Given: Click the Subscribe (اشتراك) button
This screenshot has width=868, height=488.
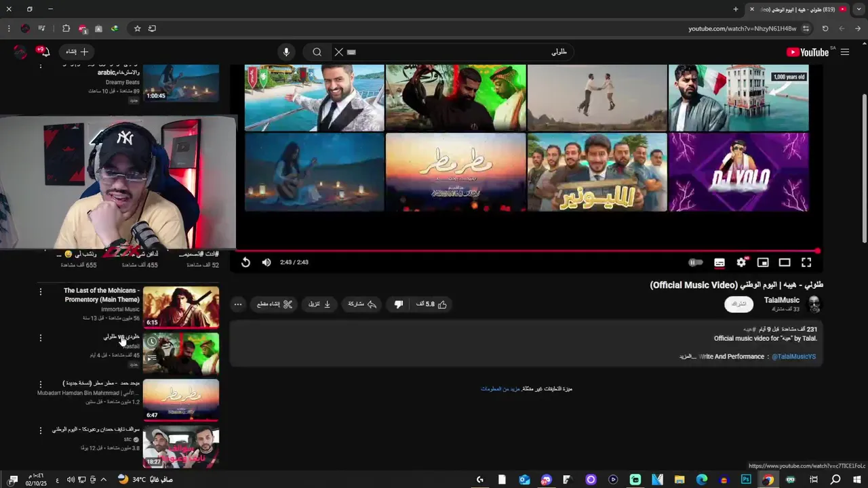Looking at the screenshot, I should (x=739, y=304).
